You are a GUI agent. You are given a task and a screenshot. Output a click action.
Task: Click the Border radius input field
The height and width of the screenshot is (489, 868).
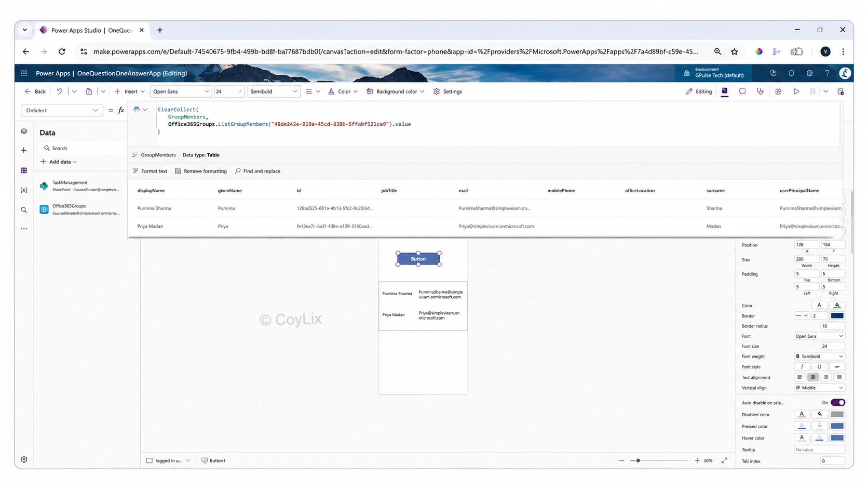tap(832, 326)
